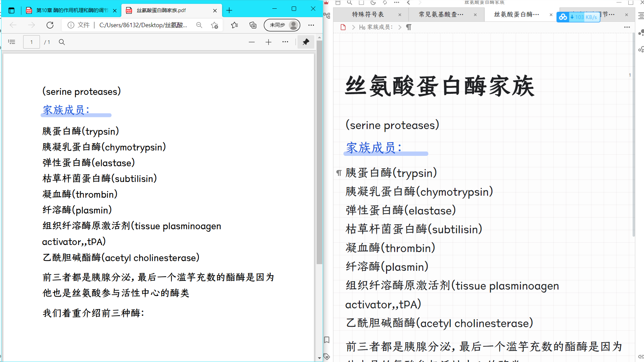Screen dimensions: 644x362
Task: Switch to 特殊符号表 note tab
Action: tap(368, 14)
